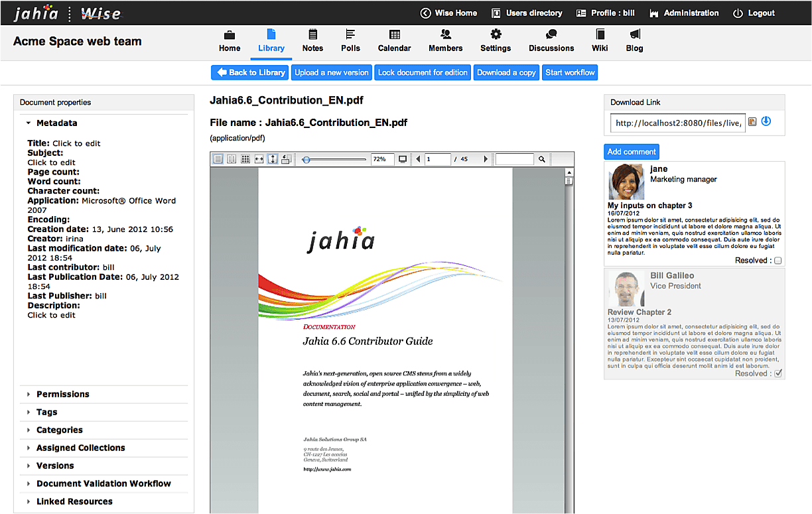The image size is (812, 514).
Task: Click fit-to-height icon in PDF viewer
Action: tap(272, 159)
